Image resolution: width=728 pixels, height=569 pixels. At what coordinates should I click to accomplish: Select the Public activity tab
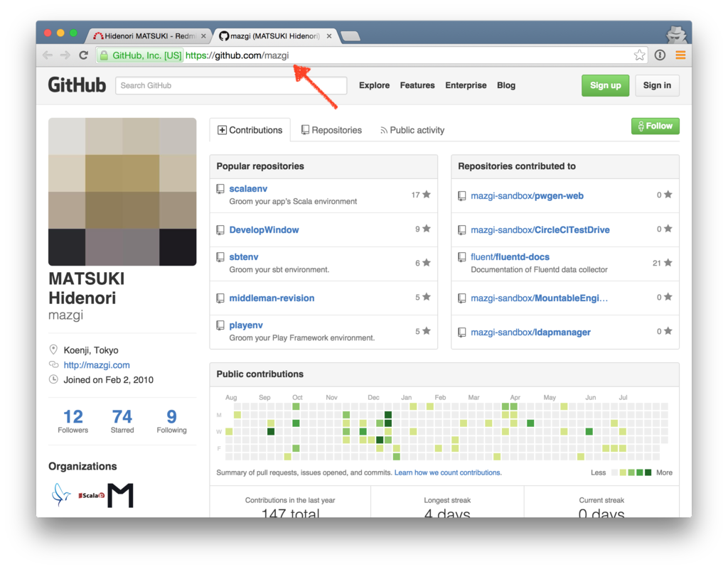[x=412, y=130]
